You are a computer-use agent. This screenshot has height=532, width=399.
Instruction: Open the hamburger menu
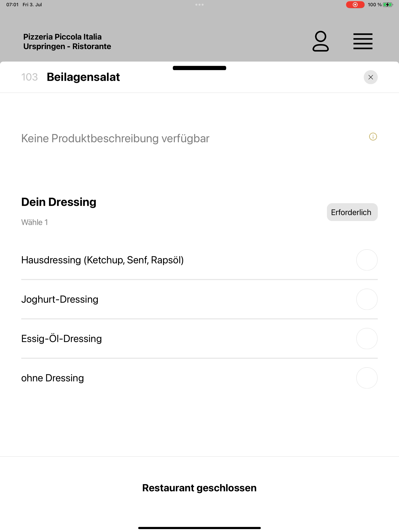pyautogui.click(x=363, y=41)
